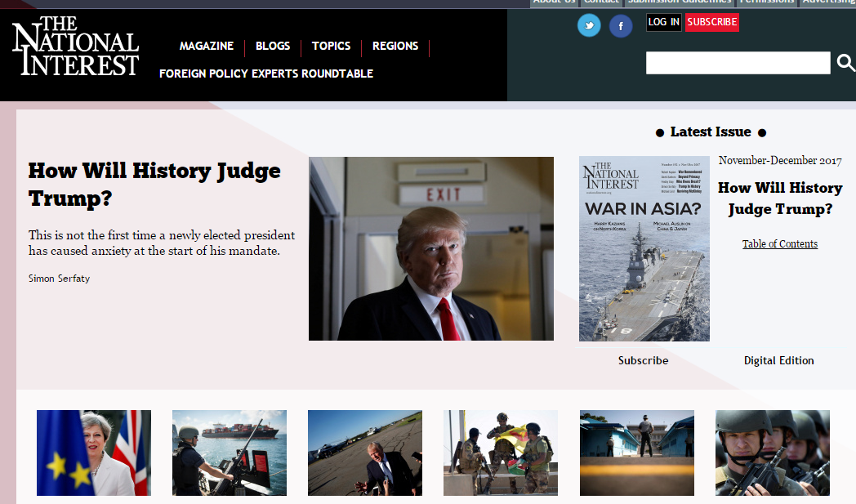Focus the site search field

pos(738,63)
